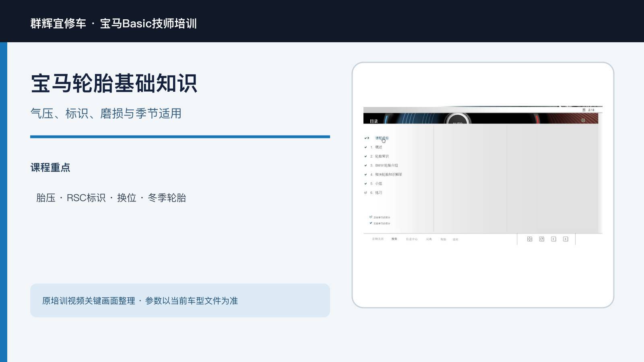
Task: Click the in-progress icon beside 练习
Action: coord(365,193)
